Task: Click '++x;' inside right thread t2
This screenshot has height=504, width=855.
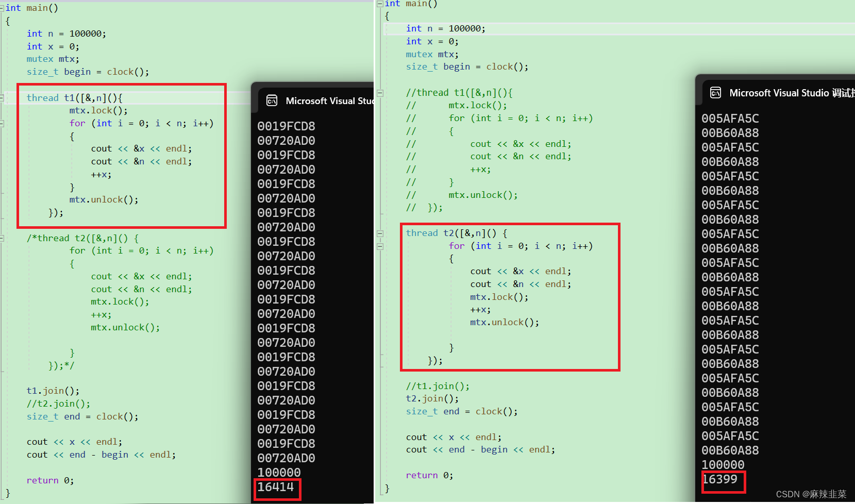Action: click(480, 310)
